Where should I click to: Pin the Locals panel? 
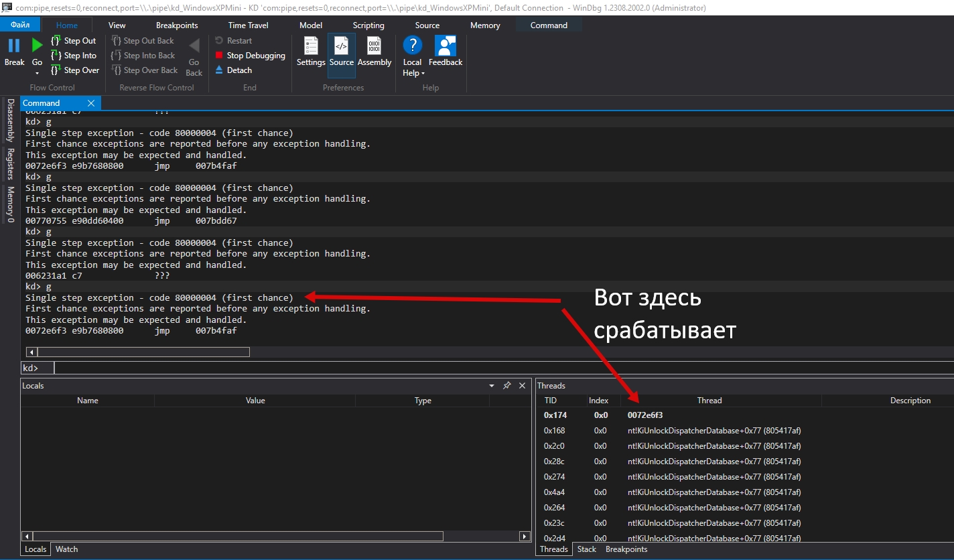click(507, 386)
